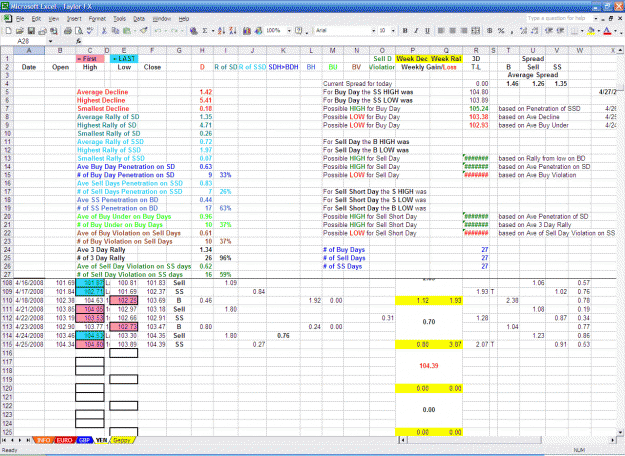Apply Percent style format
The height and width of the screenshot is (456, 625).
click(x=501, y=31)
